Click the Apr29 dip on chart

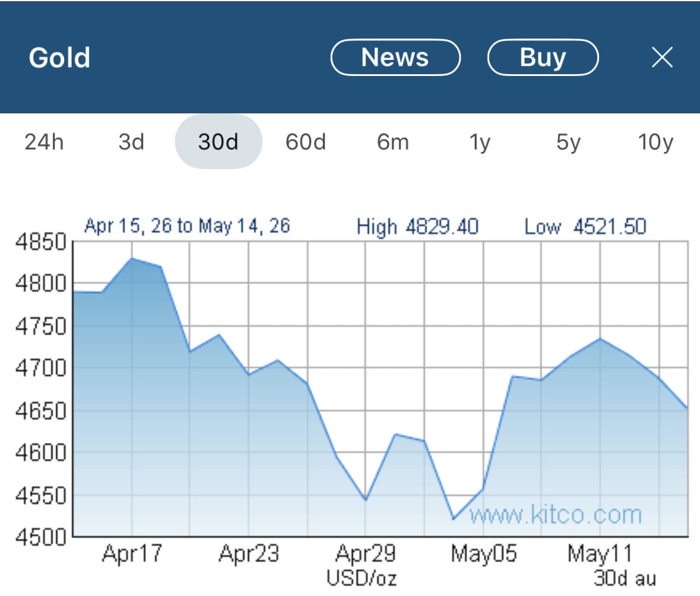click(366, 500)
